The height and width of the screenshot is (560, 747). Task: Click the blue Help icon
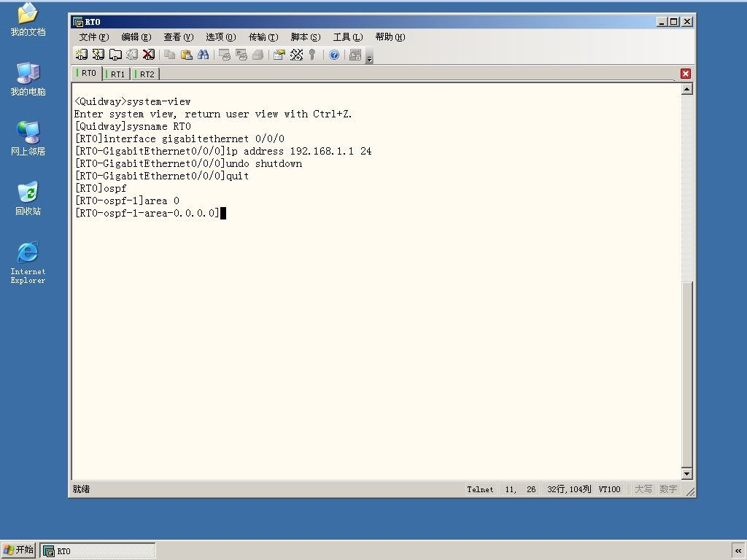coord(334,55)
